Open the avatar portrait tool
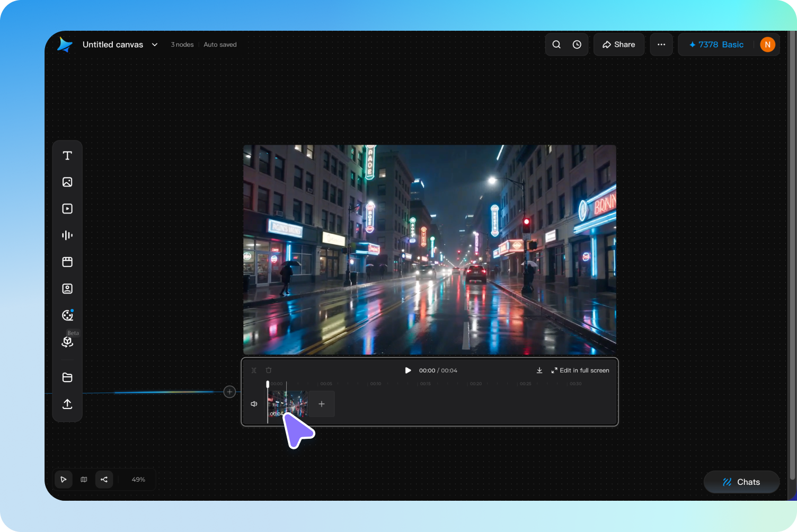This screenshot has height=532, width=797. click(67, 289)
